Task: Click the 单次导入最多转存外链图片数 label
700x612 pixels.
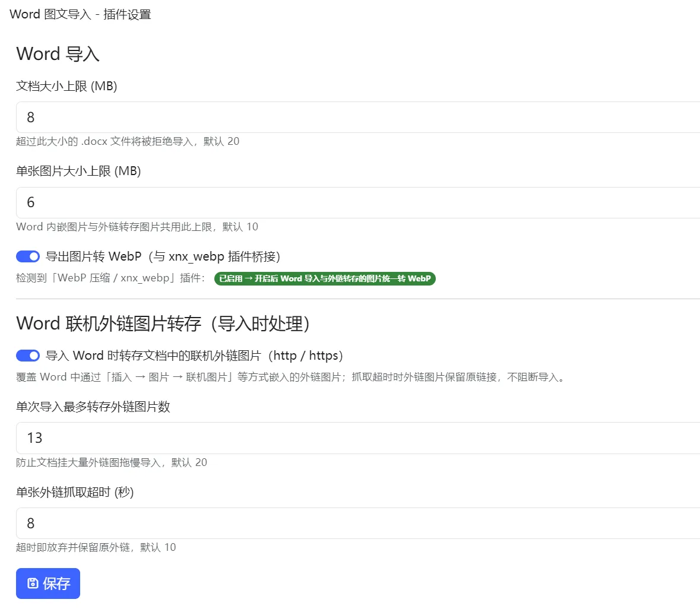Action: pyautogui.click(x=93, y=407)
